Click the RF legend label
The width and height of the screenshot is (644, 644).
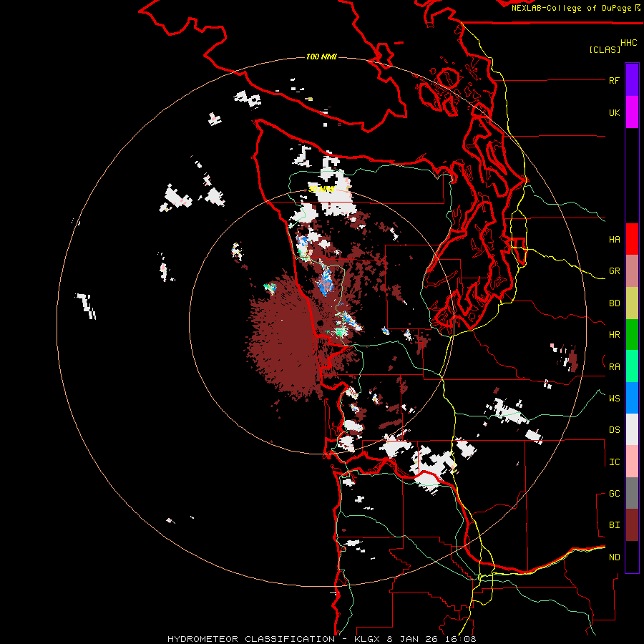tap(614, 80)
